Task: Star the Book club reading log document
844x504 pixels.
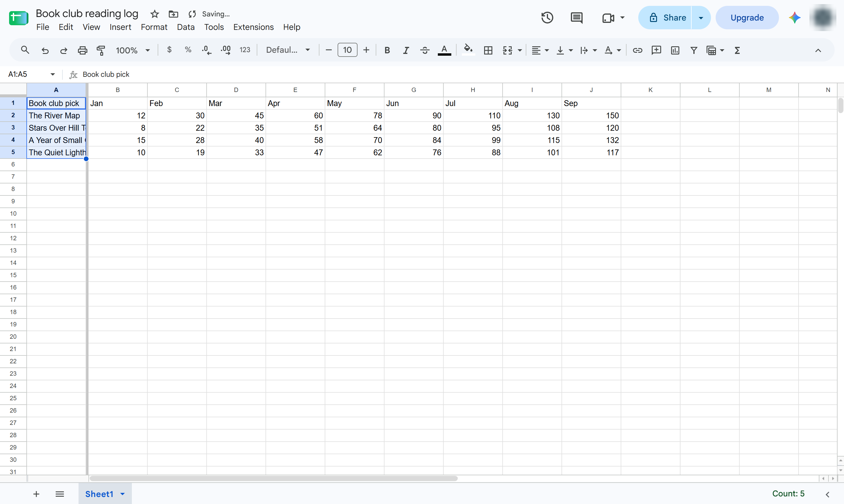Action: point(154,14)
